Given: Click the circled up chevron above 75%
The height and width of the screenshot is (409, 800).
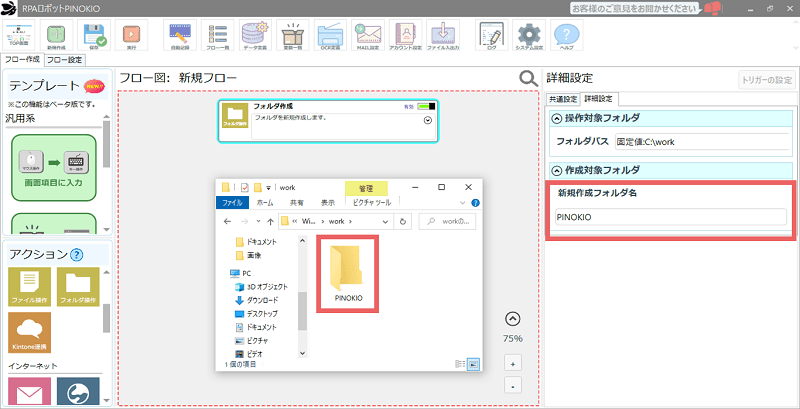Looking at the screenshot, I should pyautogui.click(x=512, y=319).
